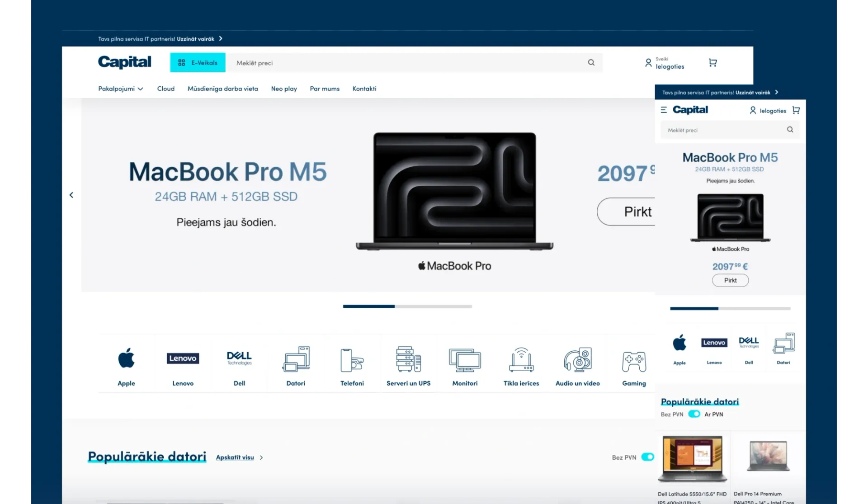Click the mobile Pirkt button

730,280
